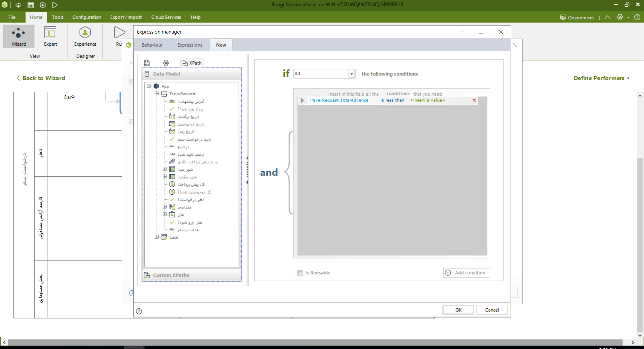This screenshot has height=349, width=644.
Task: Open help in Expression manager footer
Action: (139, 311)
